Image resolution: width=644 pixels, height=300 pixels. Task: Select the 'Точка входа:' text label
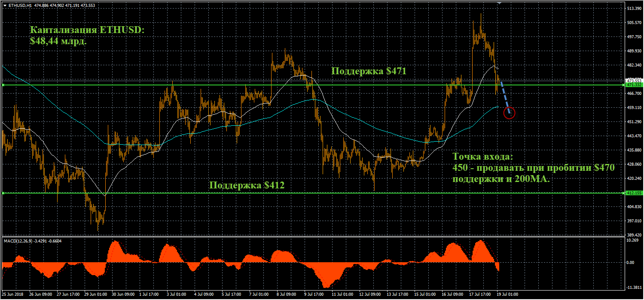coord(483,156)
